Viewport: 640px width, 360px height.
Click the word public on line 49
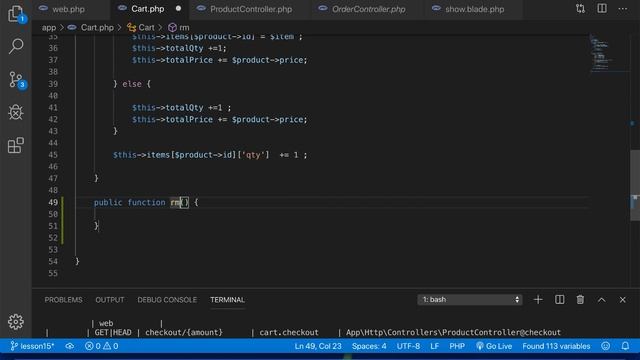tap(108, 202)
